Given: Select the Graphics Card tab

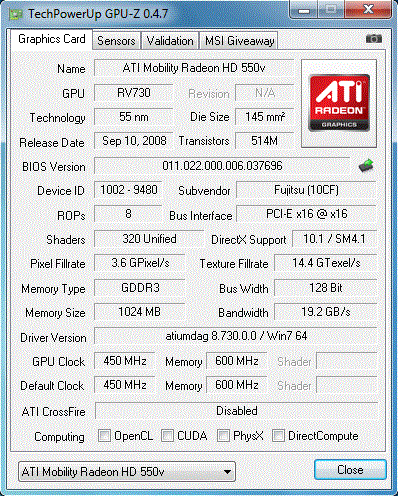Looking at the screenshot, I should 52,39.
